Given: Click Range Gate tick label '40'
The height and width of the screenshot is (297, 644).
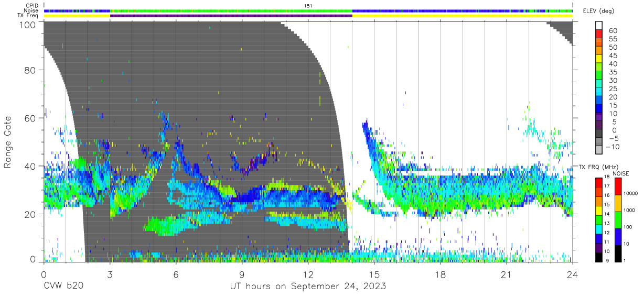Looking at the screenshot, I should click(30, 166).
